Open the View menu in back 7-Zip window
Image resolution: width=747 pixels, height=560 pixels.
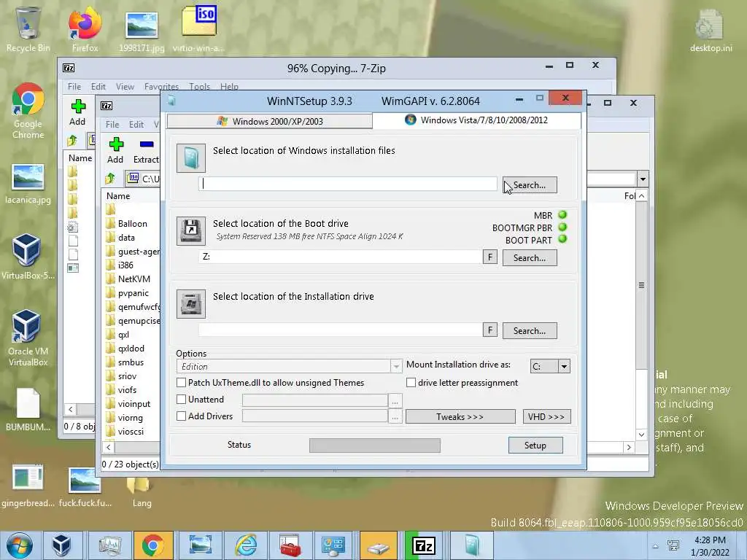125,87
